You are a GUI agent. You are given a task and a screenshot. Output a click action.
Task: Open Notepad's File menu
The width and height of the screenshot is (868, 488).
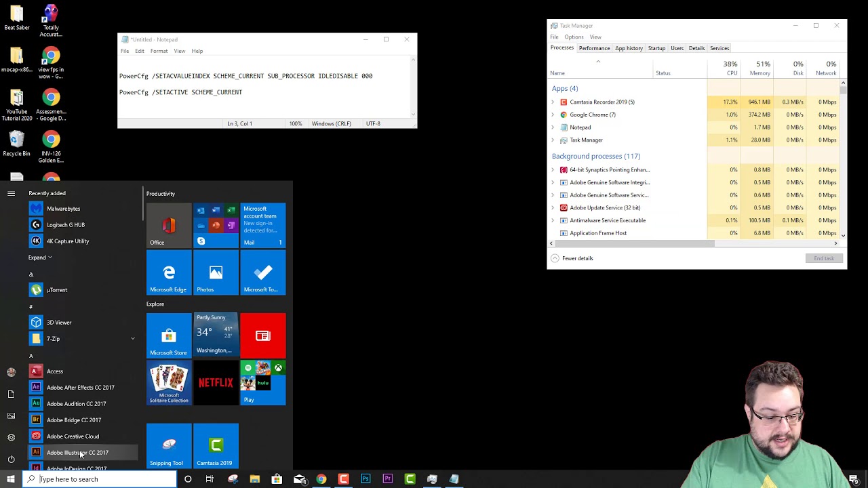pyautogui.click(x=125, y=51)
